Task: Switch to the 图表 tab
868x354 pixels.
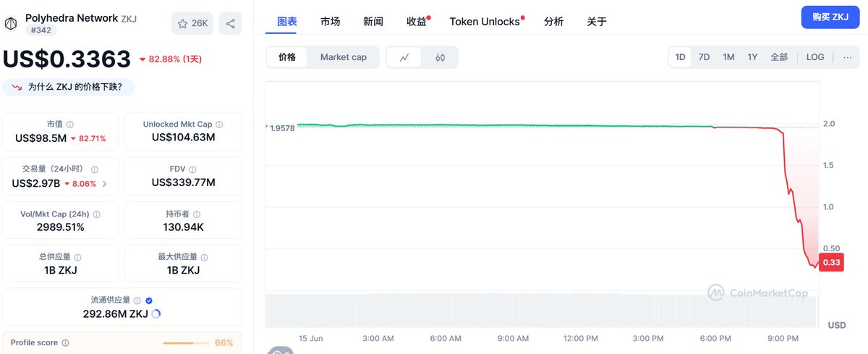Action: click(287, 22)
